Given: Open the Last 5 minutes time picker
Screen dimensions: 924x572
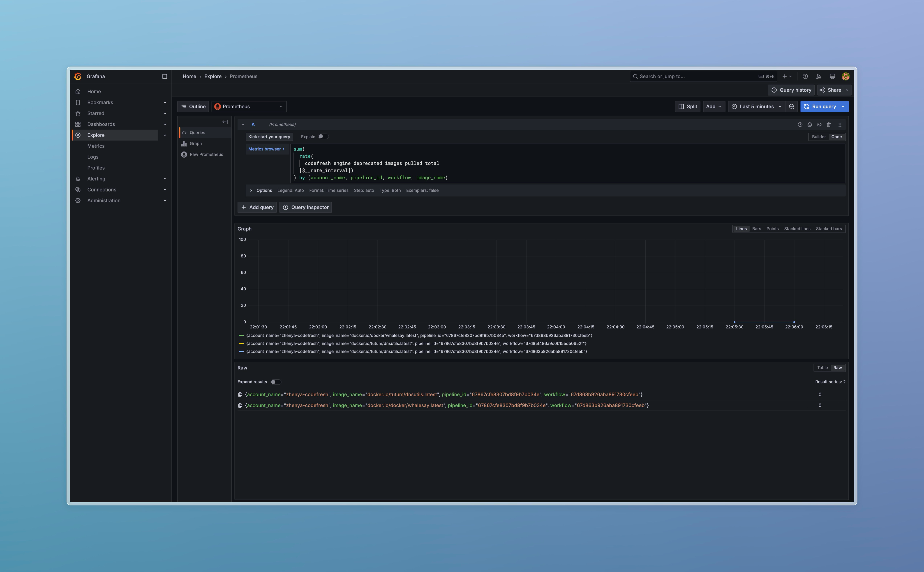Looking at the screenshot, I should [756, 107].
